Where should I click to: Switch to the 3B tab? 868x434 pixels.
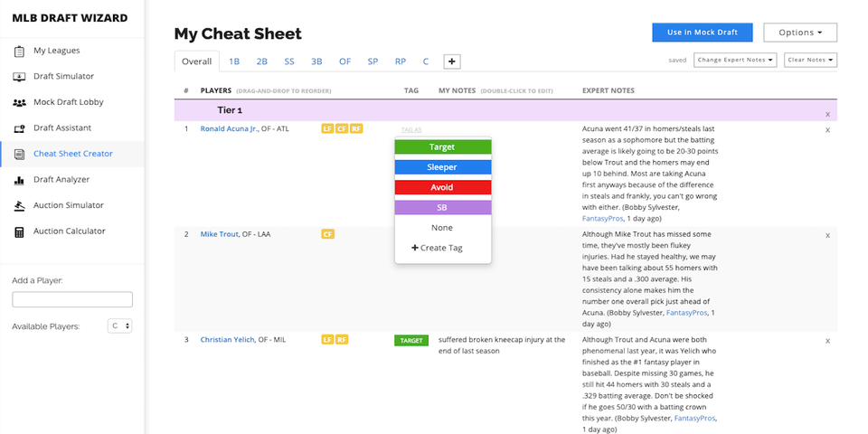pyautogui.click(x=316, y=61)
